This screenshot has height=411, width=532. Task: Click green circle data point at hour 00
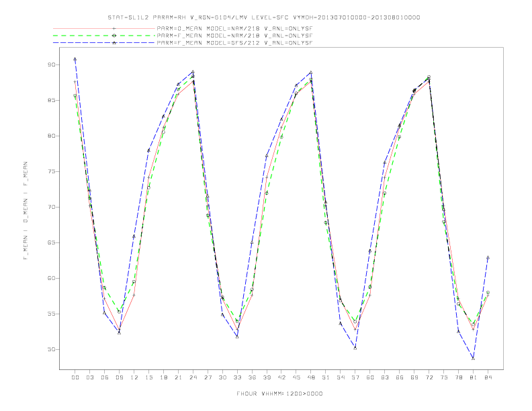[75, 95]
